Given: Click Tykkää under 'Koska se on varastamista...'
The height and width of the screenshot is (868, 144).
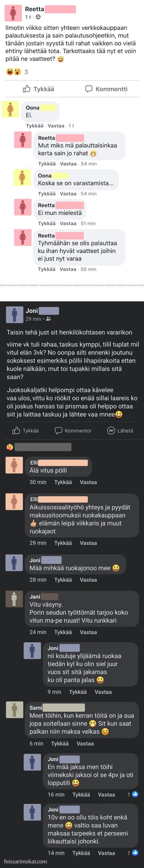Looking at the screenshot, I should pyautogui.click(x=47, y=194).
